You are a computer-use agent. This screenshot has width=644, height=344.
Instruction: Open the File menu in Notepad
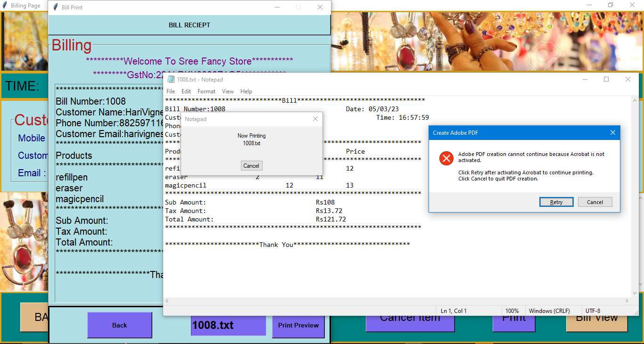click(x=171, y=91)
